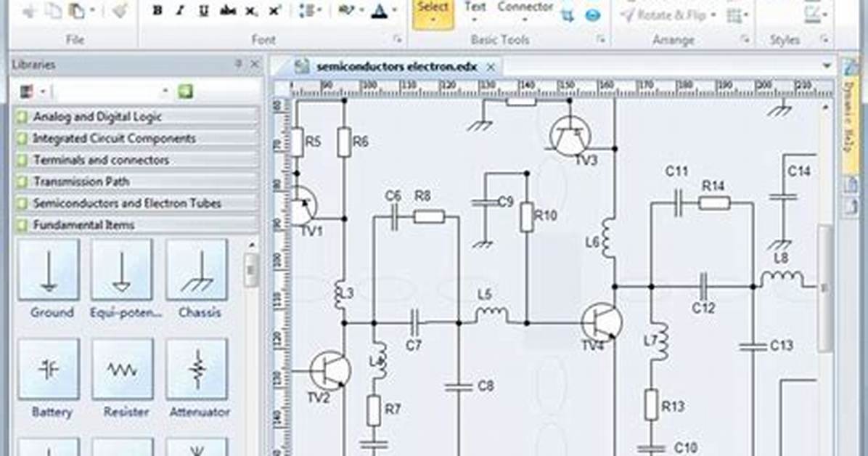
Task: Open the Styles group dialog launcher
Action: 825,39
